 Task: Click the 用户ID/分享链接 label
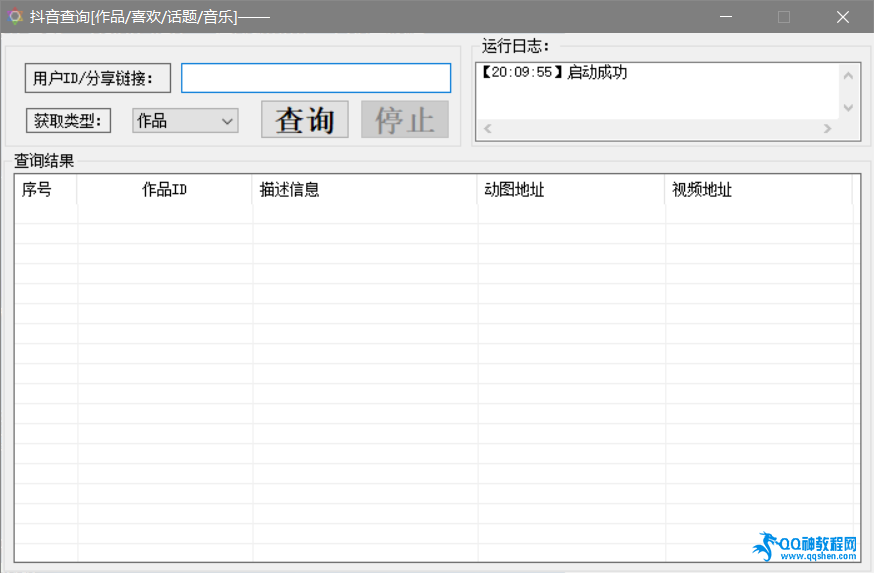[98, 78]
